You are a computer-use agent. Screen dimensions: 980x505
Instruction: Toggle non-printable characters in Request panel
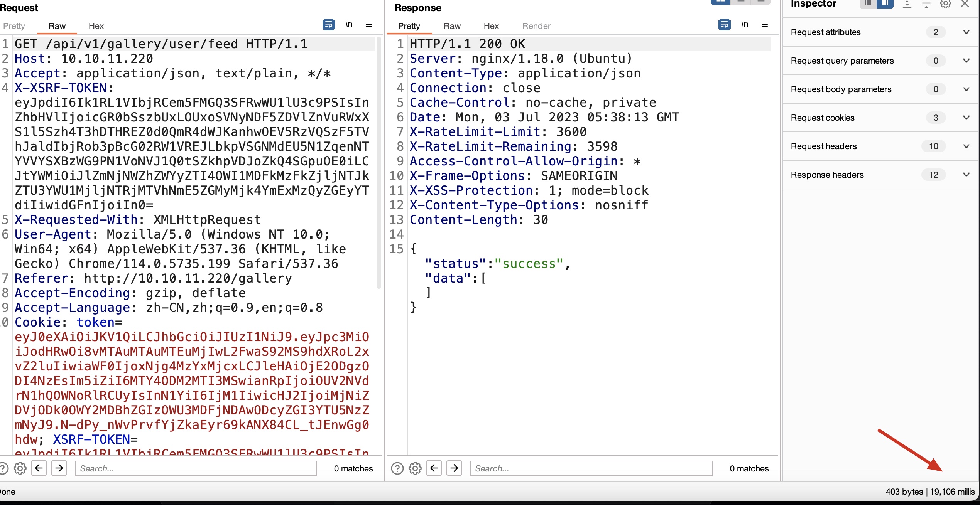point(349,25)
